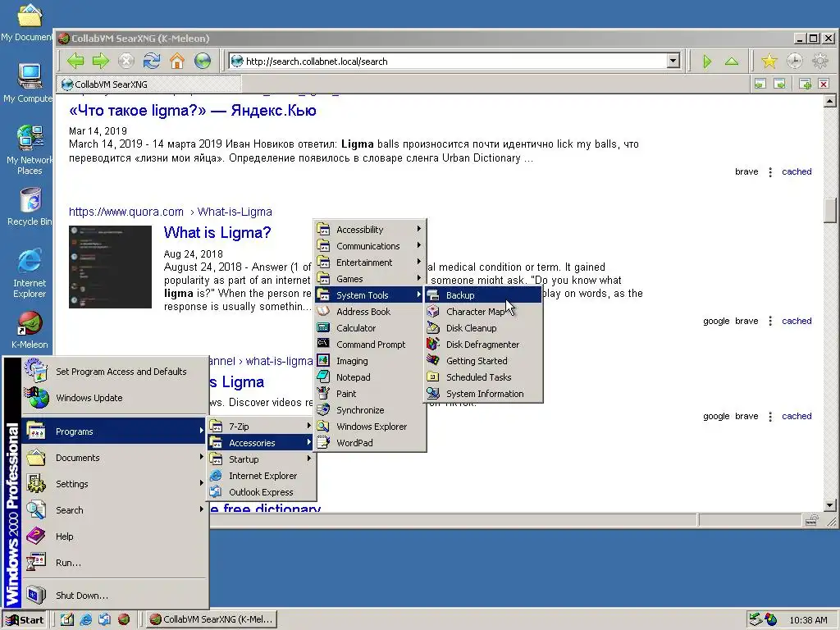Click the new tab icon with green plus

[x=805, y=84]
